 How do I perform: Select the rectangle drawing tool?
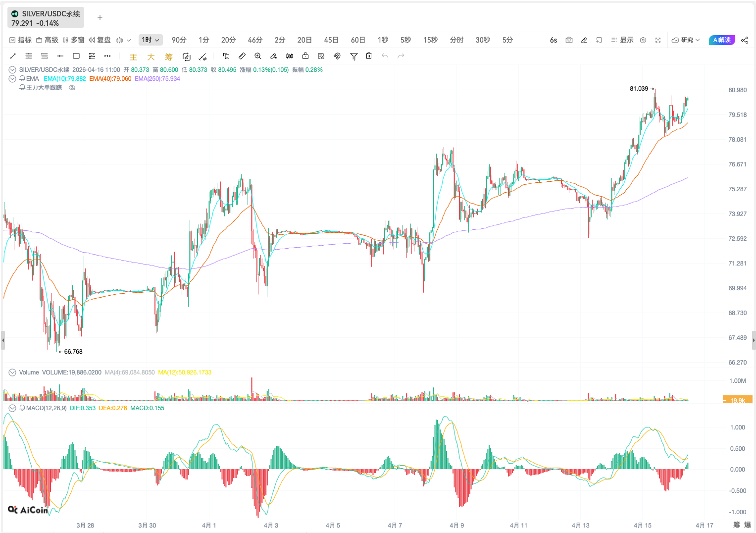[76, 56]
